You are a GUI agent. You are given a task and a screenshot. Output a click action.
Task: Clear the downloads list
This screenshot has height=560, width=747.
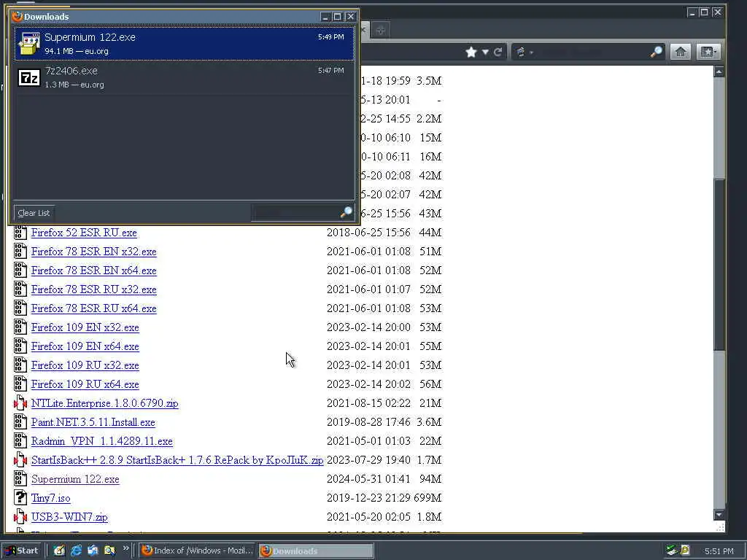34,213
